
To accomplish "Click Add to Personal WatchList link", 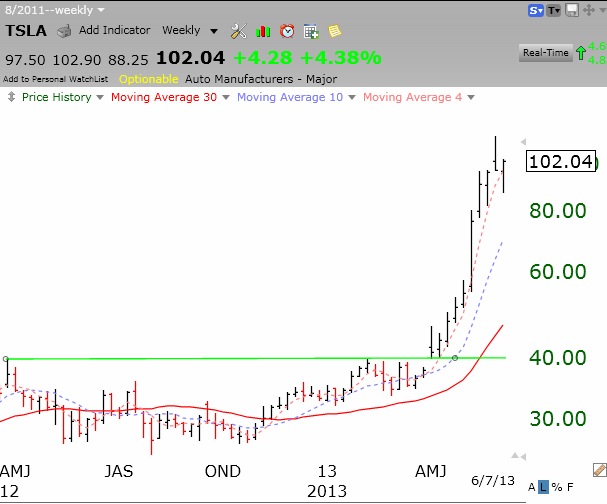I will (55, 77).
